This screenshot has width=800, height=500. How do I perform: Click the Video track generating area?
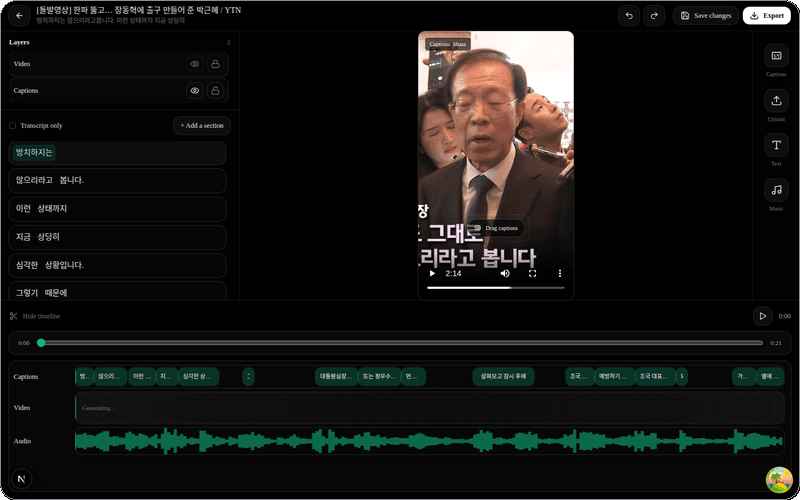click(430, 408)
